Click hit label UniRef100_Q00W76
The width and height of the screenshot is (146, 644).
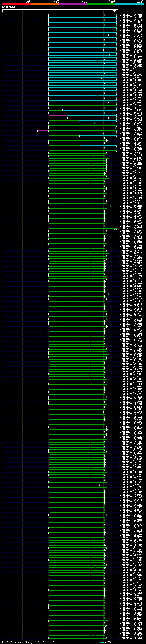[131, 151]
